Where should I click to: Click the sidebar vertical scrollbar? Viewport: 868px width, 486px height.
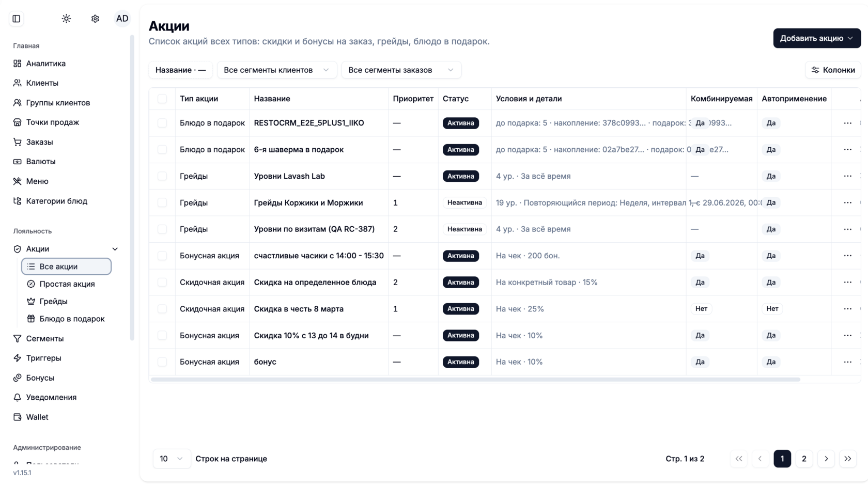132,188
